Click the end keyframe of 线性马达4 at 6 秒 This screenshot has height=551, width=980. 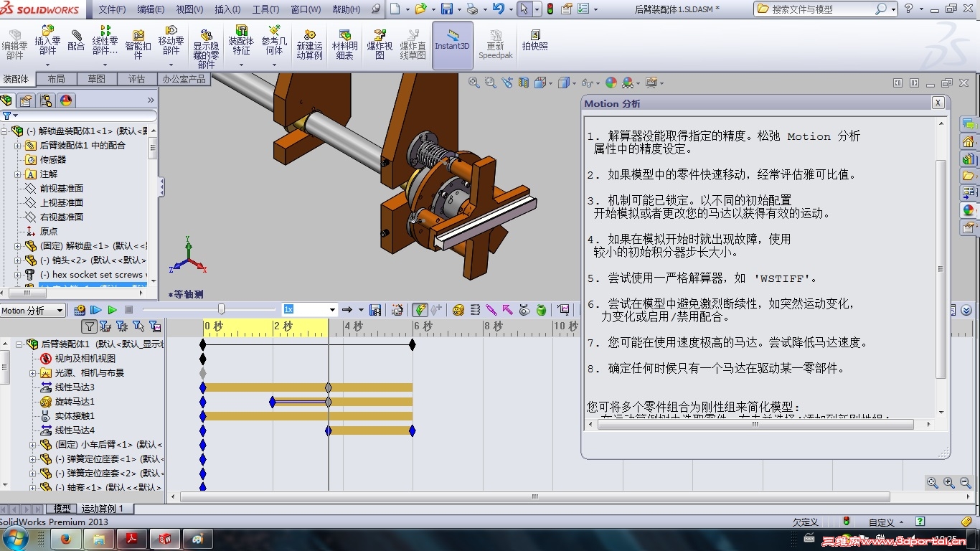[x=412, y=430]
